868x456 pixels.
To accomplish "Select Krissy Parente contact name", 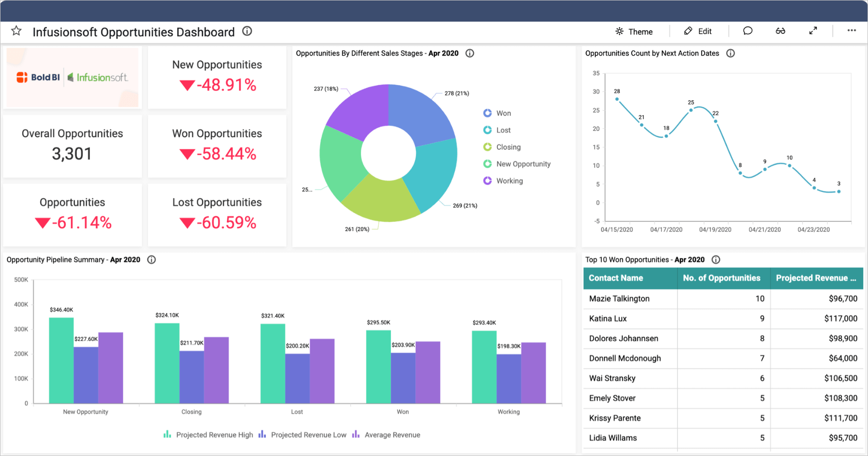I will click(x=615, y=418).
